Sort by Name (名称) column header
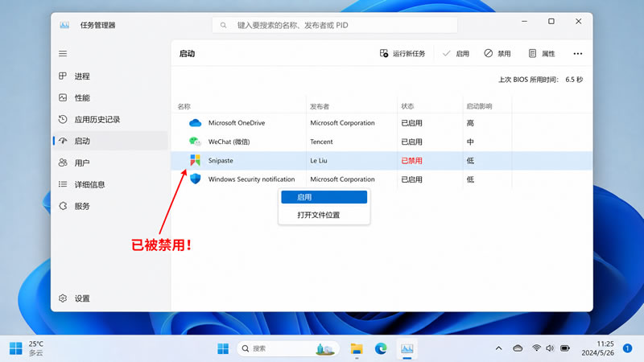Image resolution: width=644 pixels, height=362 pixels. 184,106
